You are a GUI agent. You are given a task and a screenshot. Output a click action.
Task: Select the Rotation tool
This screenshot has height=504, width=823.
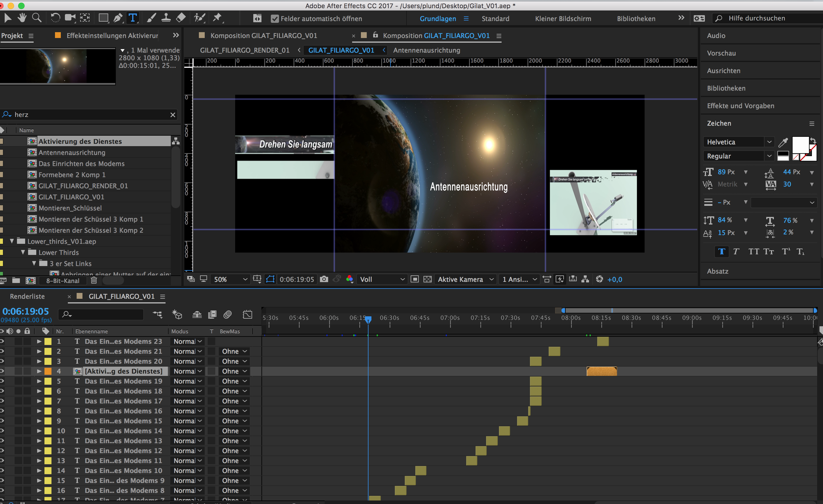55,18
